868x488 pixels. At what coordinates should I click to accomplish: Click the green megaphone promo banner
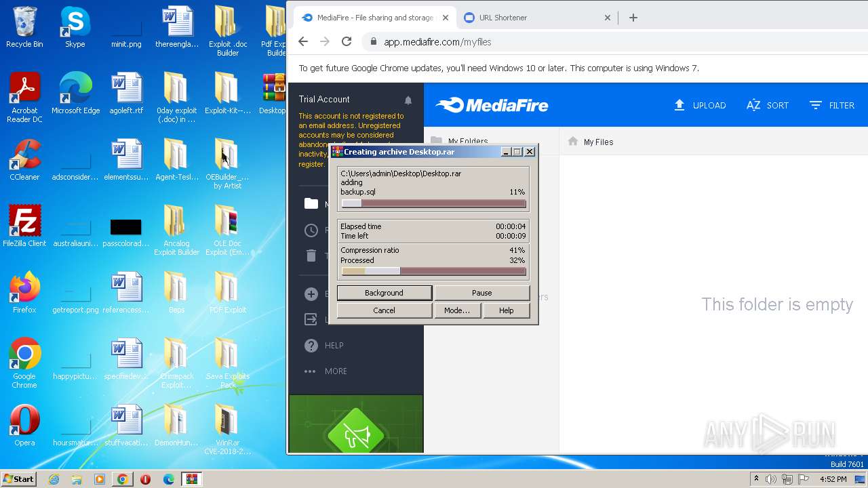coord(356,424)
